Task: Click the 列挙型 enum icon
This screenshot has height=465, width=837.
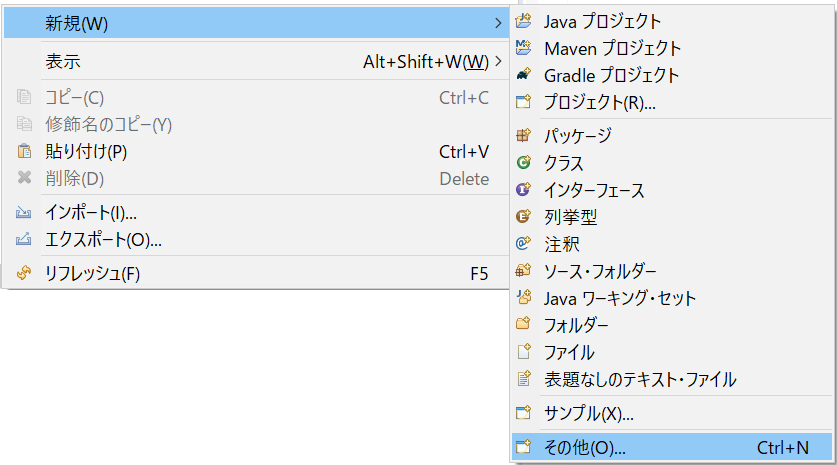Action: (524, 216)
